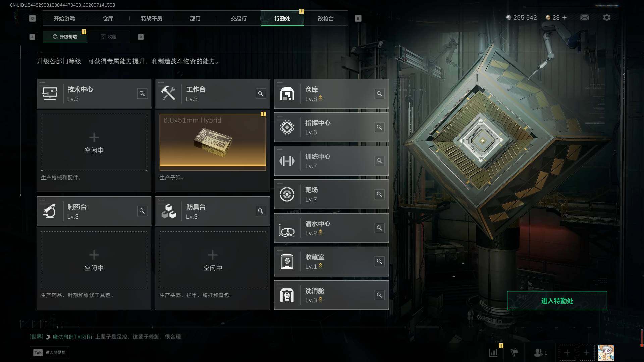Add currency with the plus beside 28

565,18
